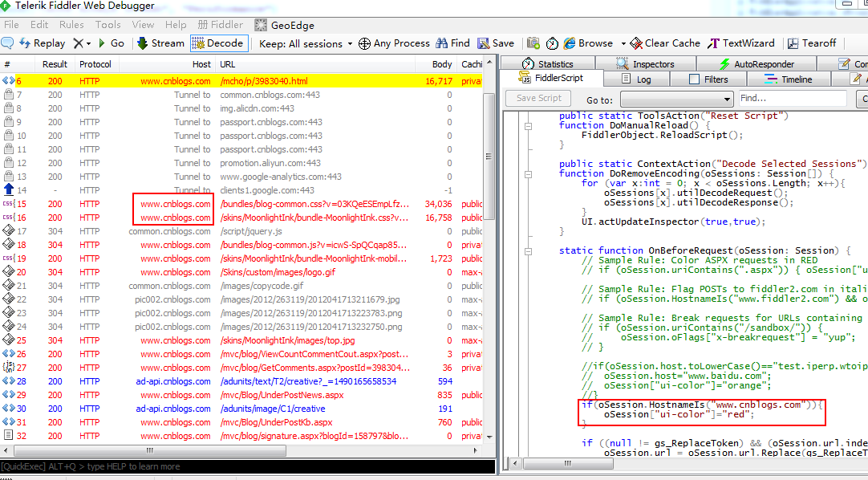
Task: Open the Filters tab
Action: pyautogui.click(x=708, y=79)
